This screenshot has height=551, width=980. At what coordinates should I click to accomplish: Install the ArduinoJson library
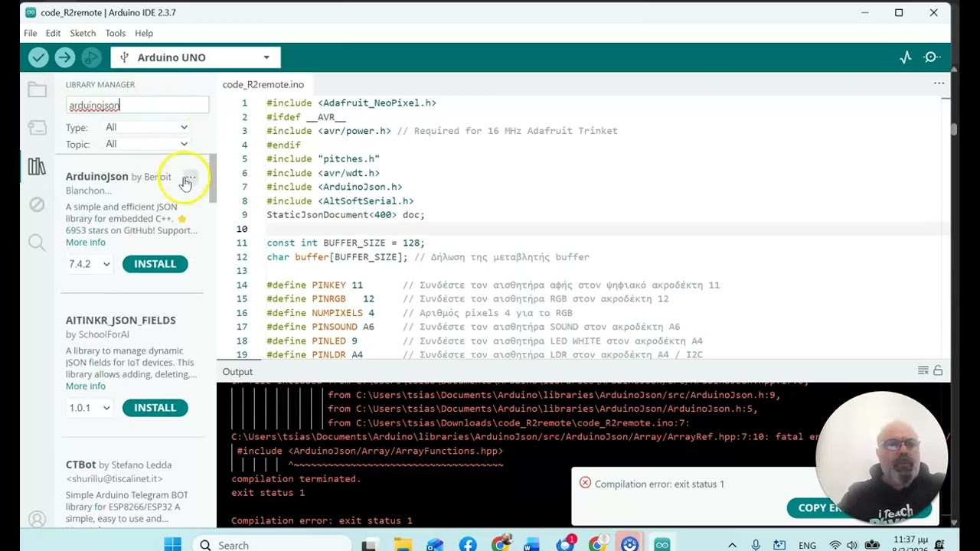155,264
